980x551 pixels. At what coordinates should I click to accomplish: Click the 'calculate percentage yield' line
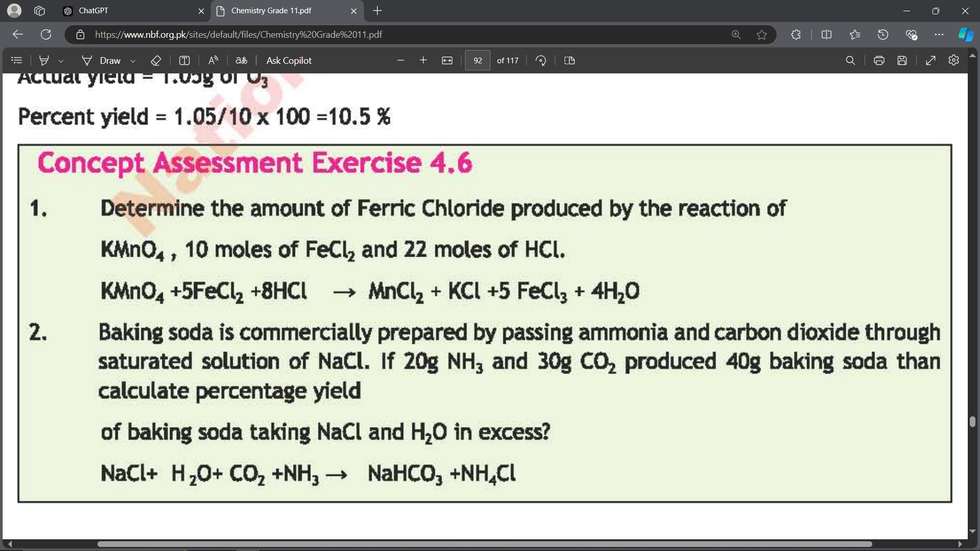(230, 391)
